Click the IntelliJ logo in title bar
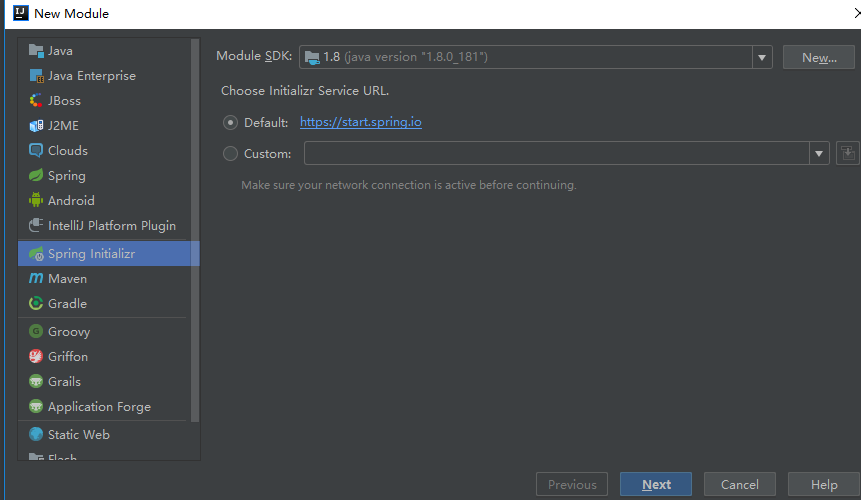Viewport: 861px width, 500px height. 21,13
